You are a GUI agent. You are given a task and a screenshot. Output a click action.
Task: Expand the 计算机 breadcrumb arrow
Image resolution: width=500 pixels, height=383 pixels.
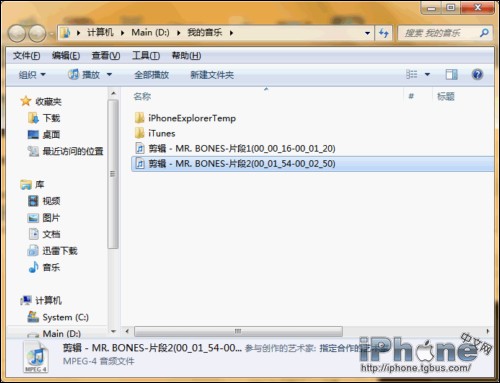click(x=123, y=33)
